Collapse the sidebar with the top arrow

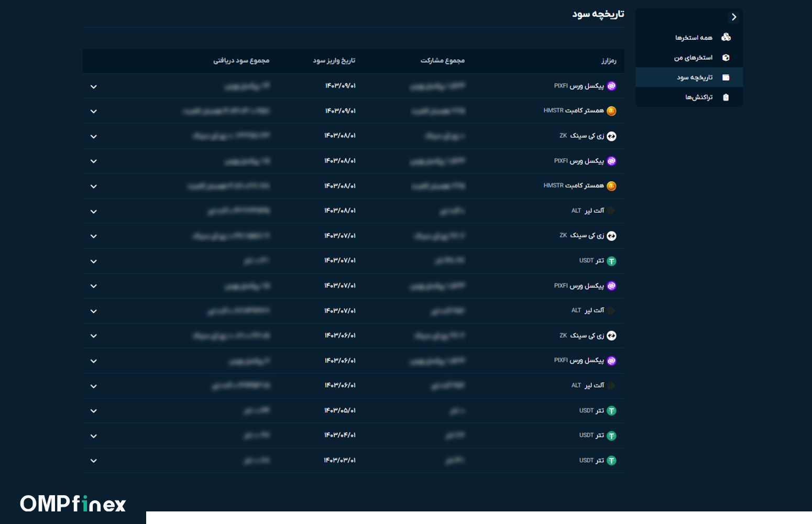(734, 17)
